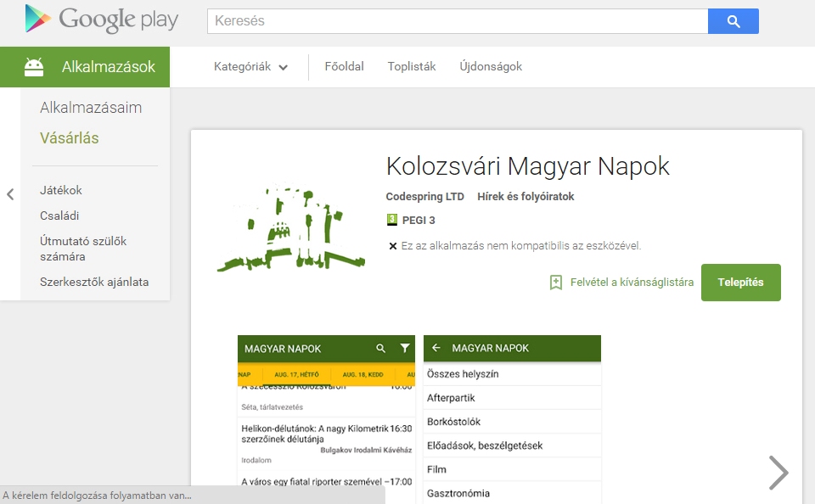Viewport: 815px width, 504px height.
Task: Open the first app screenshot thumbnail
Action: [326, 419]
